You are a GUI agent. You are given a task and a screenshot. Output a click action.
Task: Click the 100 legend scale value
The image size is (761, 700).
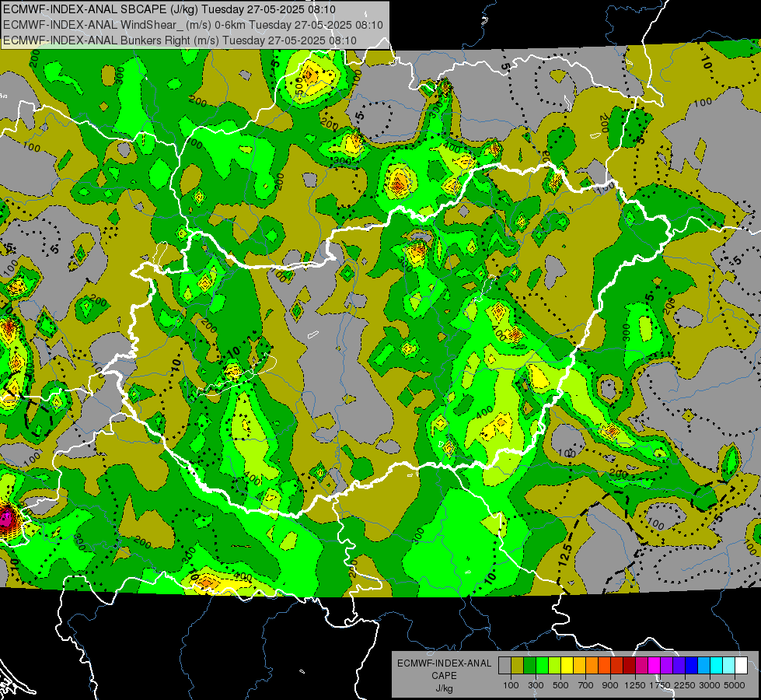click(x=511, y=685)
